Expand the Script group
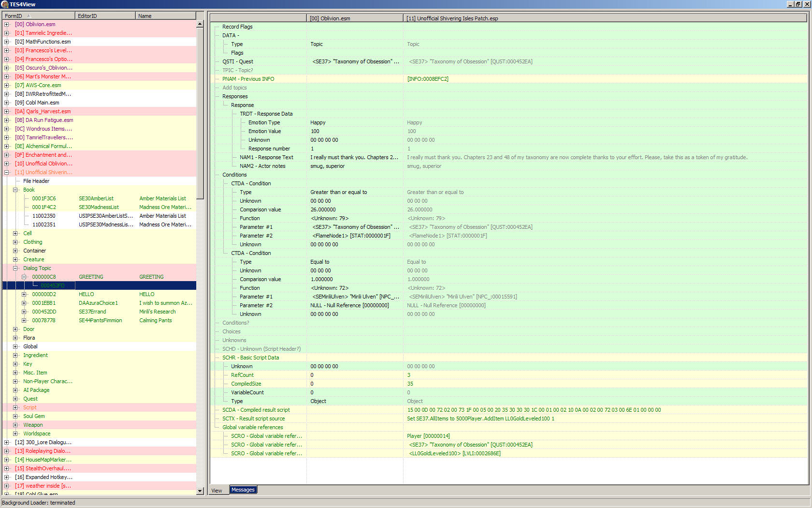The height and width of the screenshot is (508, 812). click(x=15, y=407)
